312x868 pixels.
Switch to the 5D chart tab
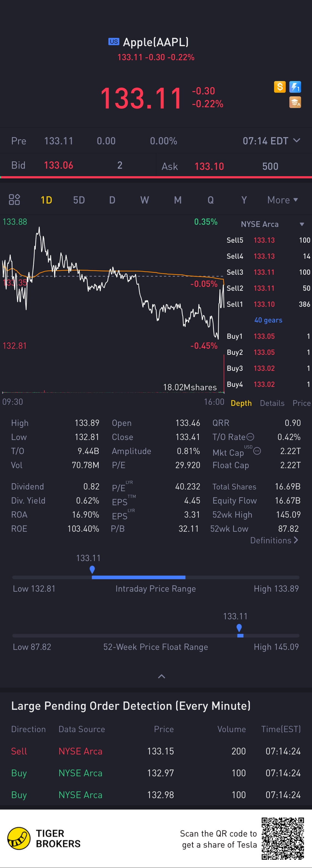[79, 200]
